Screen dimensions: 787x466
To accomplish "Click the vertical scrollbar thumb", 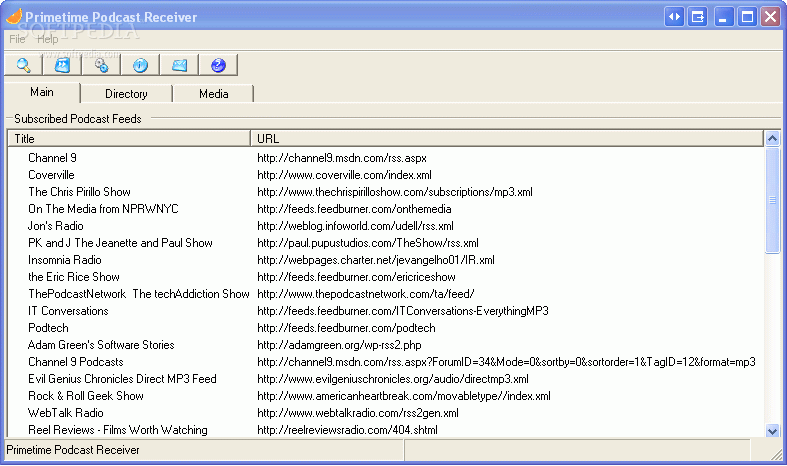I will pos(772,200).
